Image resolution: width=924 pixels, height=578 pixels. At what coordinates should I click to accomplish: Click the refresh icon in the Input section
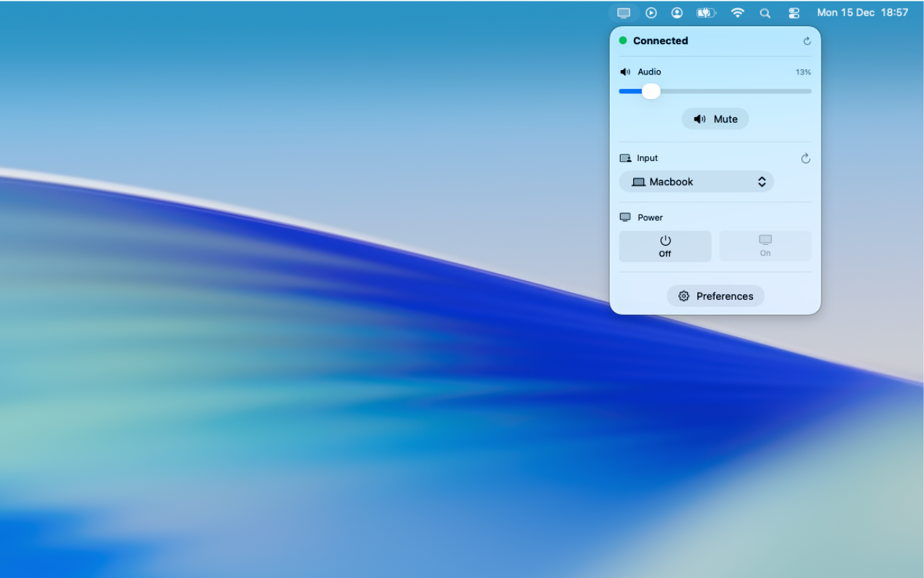coord(806,158)
